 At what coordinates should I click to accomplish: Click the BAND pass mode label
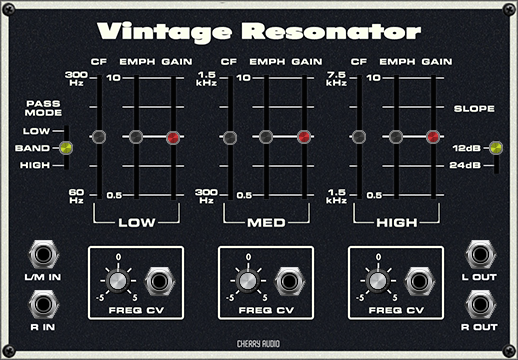point(32,148)
